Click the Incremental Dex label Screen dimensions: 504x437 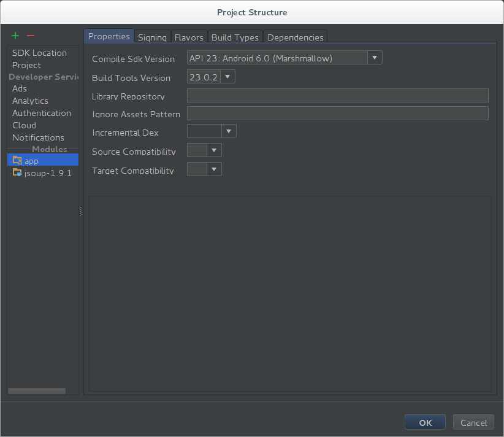point(125,133)
